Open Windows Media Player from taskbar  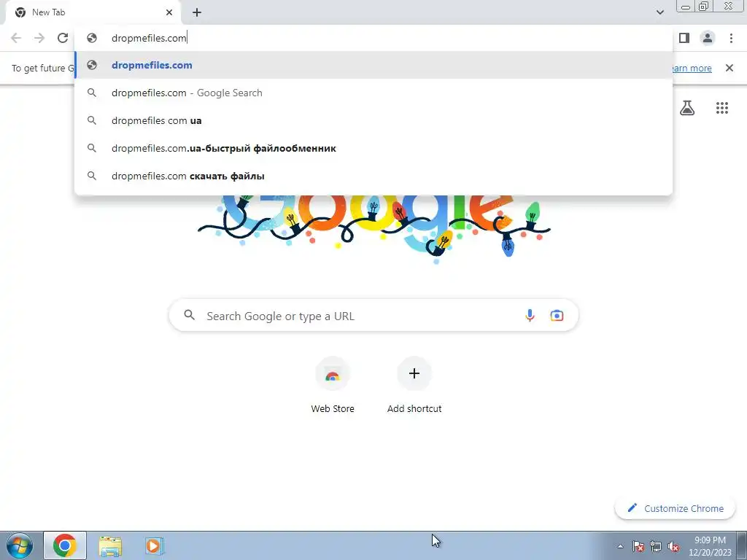154,545
